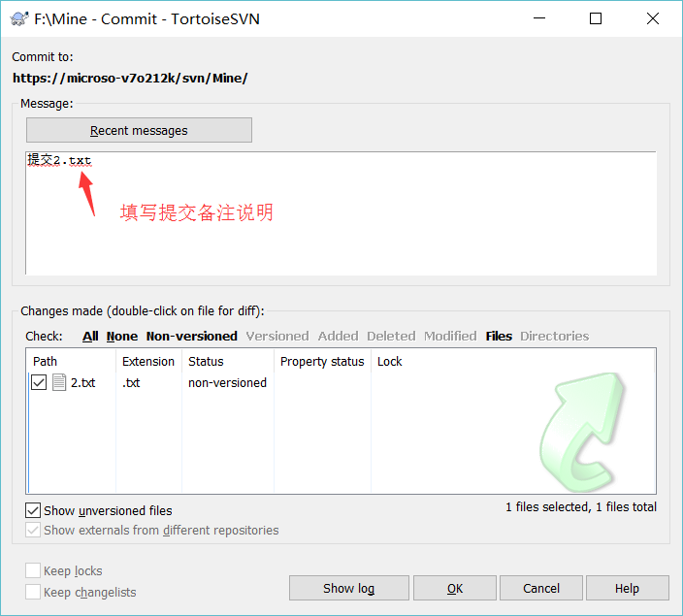This screenshot has height=616, width=683.
Task: Sort by the Path column header
Action: point(72,361)
